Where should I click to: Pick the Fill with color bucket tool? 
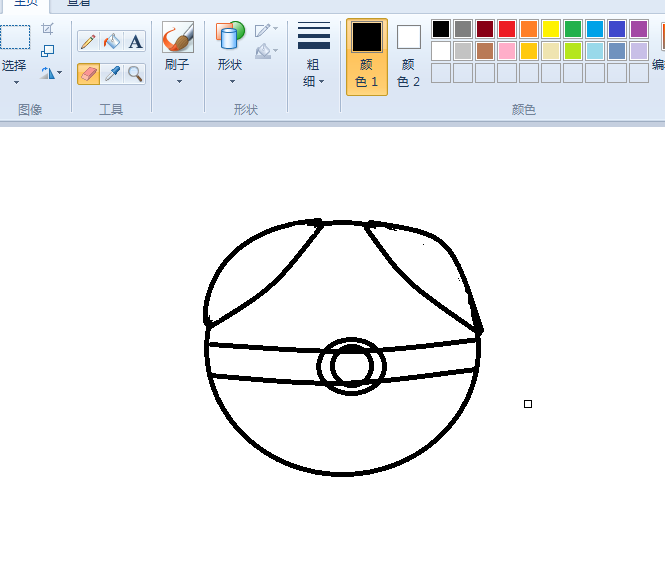coord(112,41)
